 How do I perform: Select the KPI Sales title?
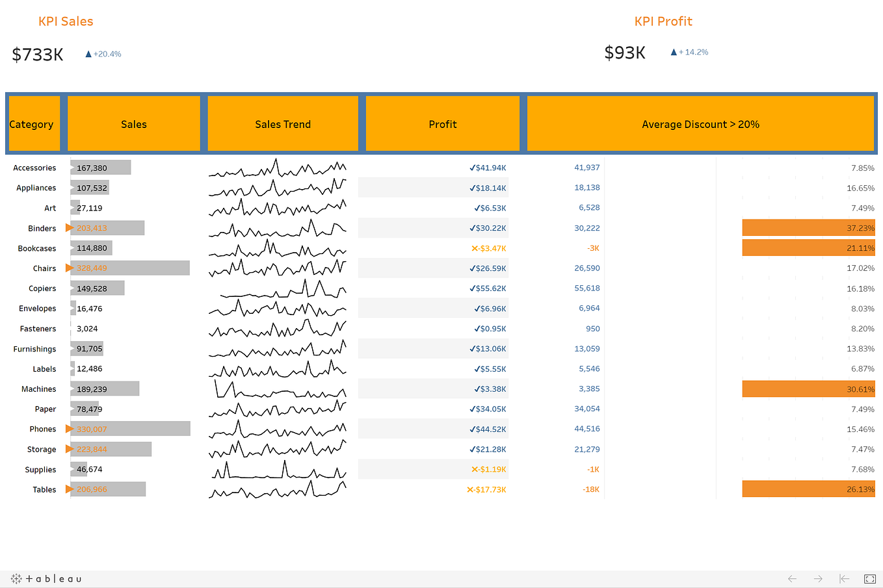pyautogui.click(x=66, y=21)
